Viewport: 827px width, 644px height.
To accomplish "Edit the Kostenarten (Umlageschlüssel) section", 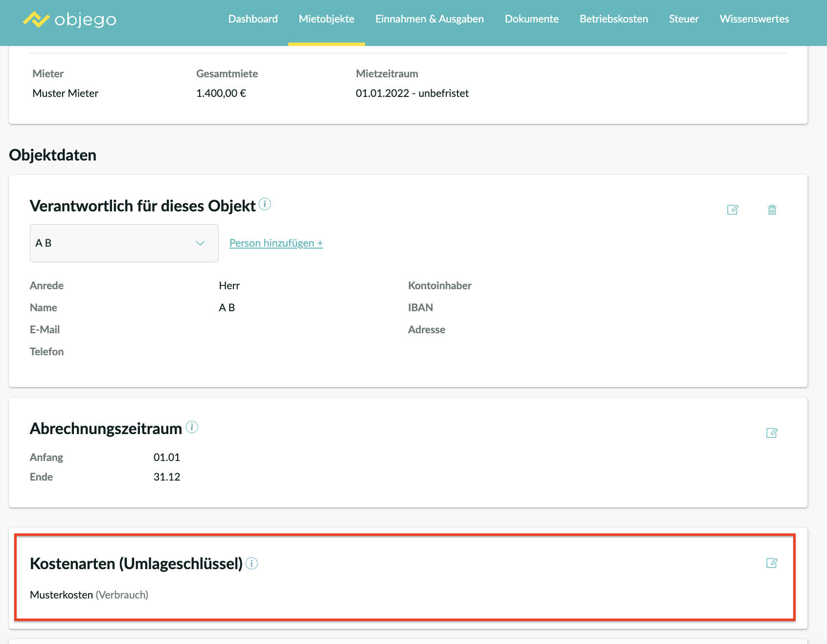I will click(772, 563).
